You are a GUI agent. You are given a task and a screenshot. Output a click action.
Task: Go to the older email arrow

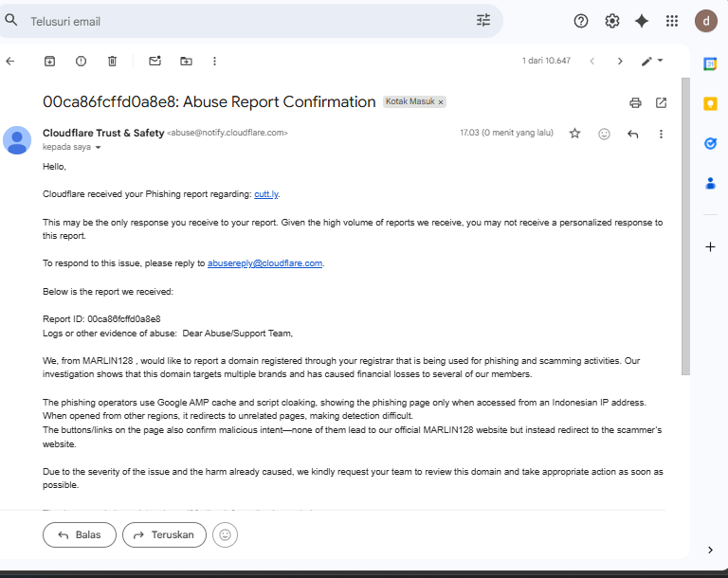tap(620, 61)
